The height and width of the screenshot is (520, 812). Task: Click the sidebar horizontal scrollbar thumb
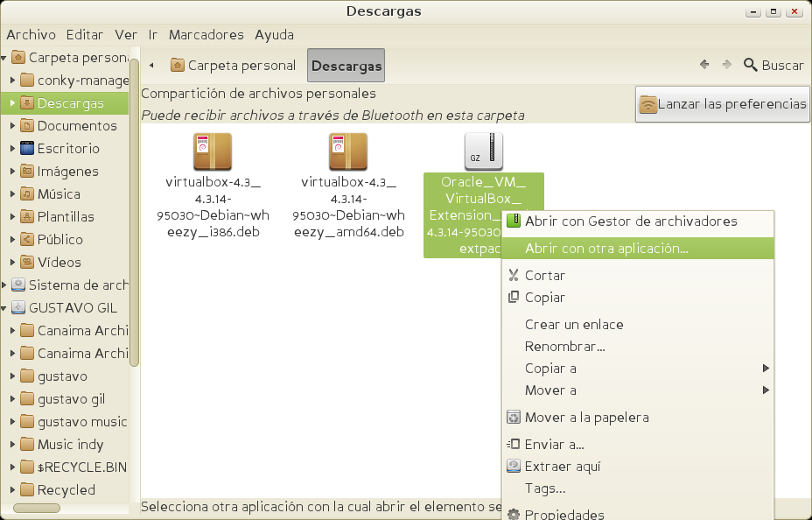37,508
